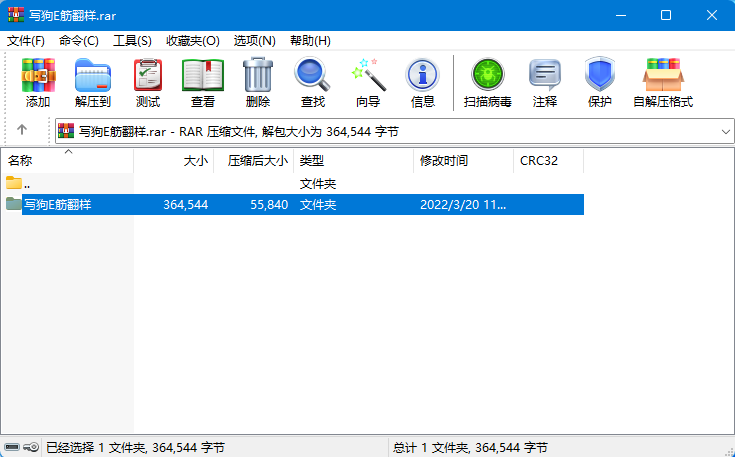Minimize the WinRAR window
735x457 pixels.
click(x=621, y=15)
